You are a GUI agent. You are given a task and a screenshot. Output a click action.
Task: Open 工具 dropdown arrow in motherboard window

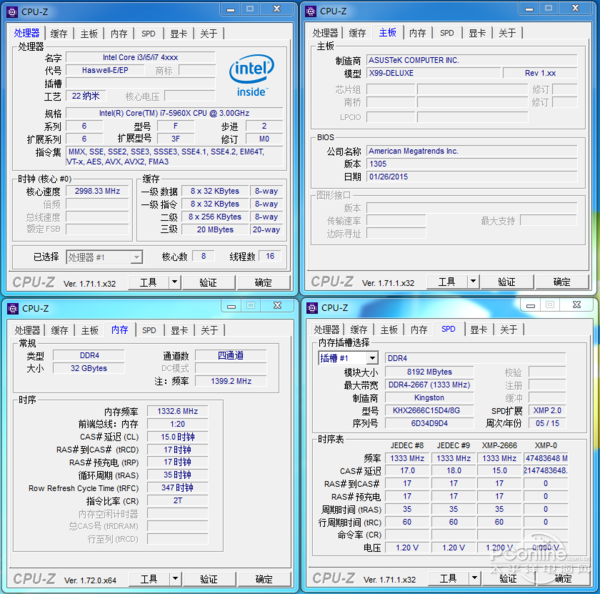(x=473, y=282)
